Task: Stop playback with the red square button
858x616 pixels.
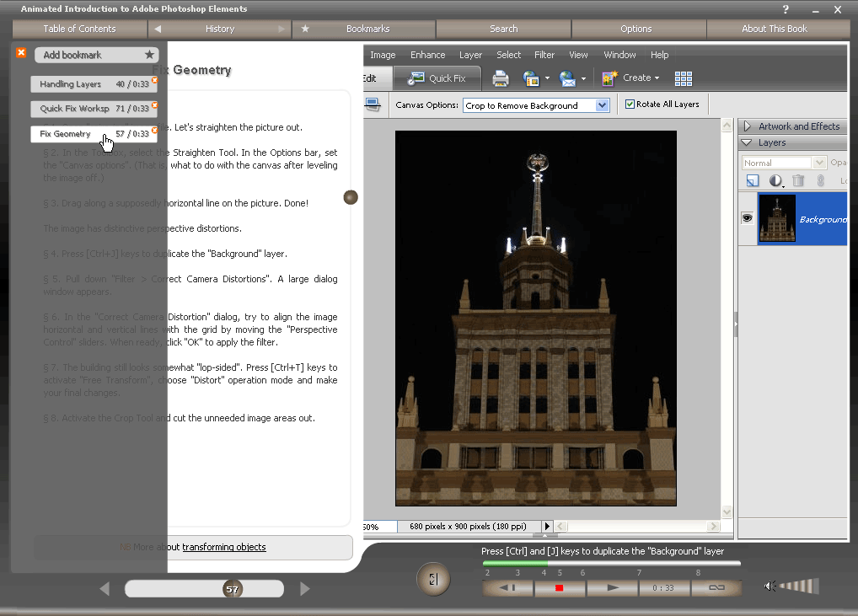Action: coord(560,587)
